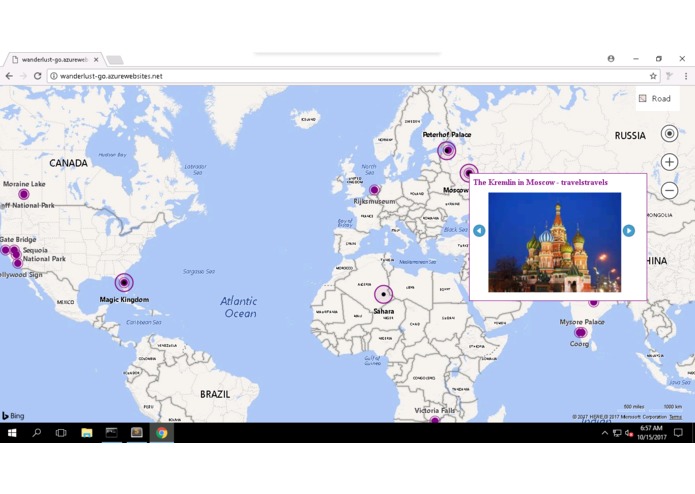695x494 pixels.
Task: Open Chrome profile account icon
Action: coord(611,58)
